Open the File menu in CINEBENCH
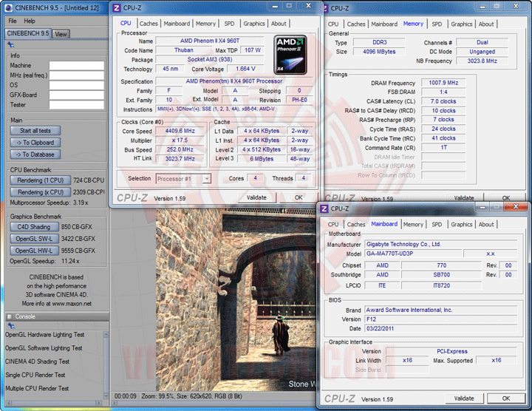Viewport: 532px width, 411px height. [x=12, y=21]
